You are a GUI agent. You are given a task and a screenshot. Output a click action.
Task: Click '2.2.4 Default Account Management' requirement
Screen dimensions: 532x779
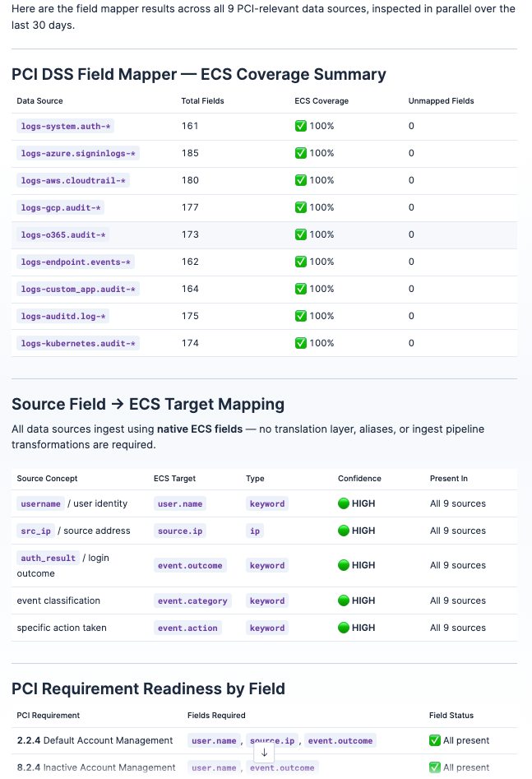[95, 740]
